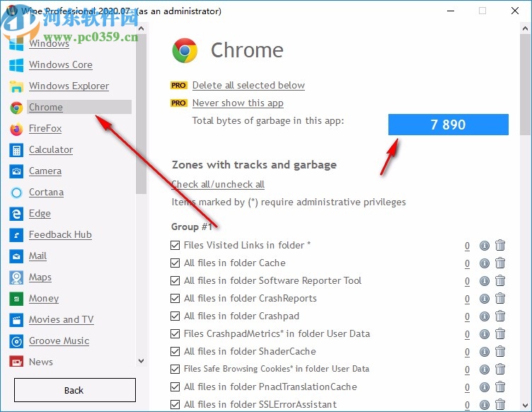Show info for folder Cache row
The width and height of the screenshot is (532, 412).
485,263
